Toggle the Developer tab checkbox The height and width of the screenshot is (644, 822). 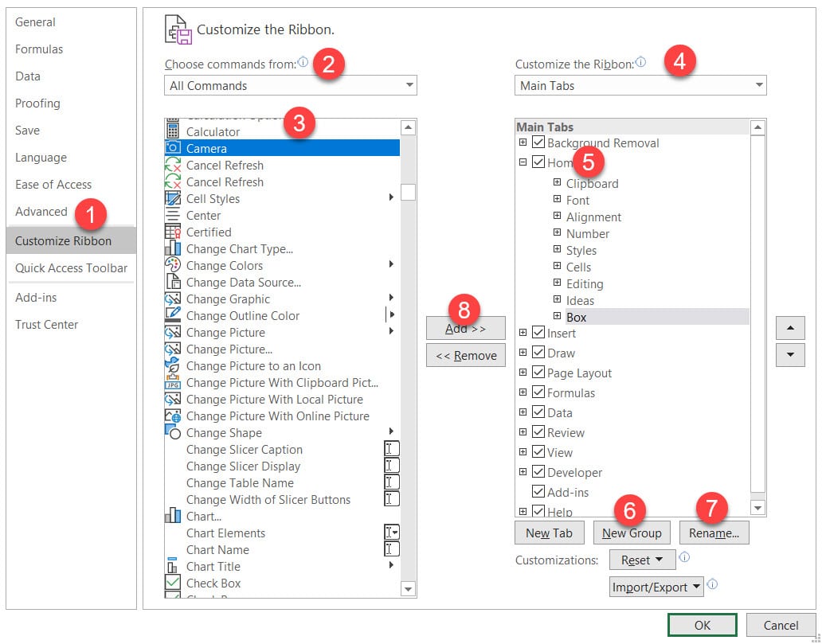538,471
